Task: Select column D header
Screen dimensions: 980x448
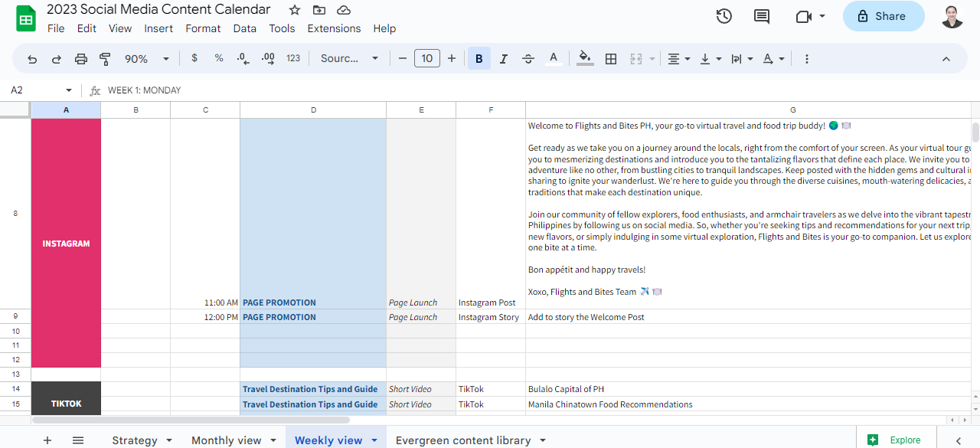Action: tap(313, 110)
